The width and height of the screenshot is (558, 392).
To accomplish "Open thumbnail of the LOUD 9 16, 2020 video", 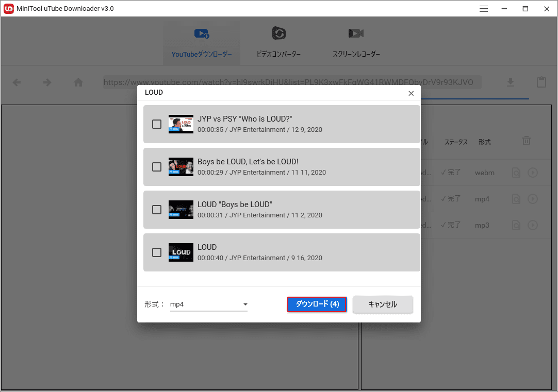I will click(x=181, y=252).
